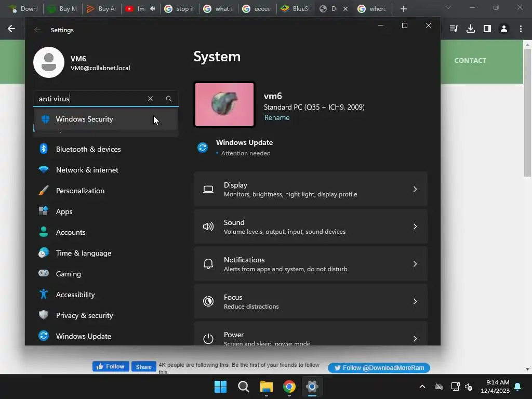532x399 pixels.
Task: Open Accessibility settings category
Action: click(106, 295)
